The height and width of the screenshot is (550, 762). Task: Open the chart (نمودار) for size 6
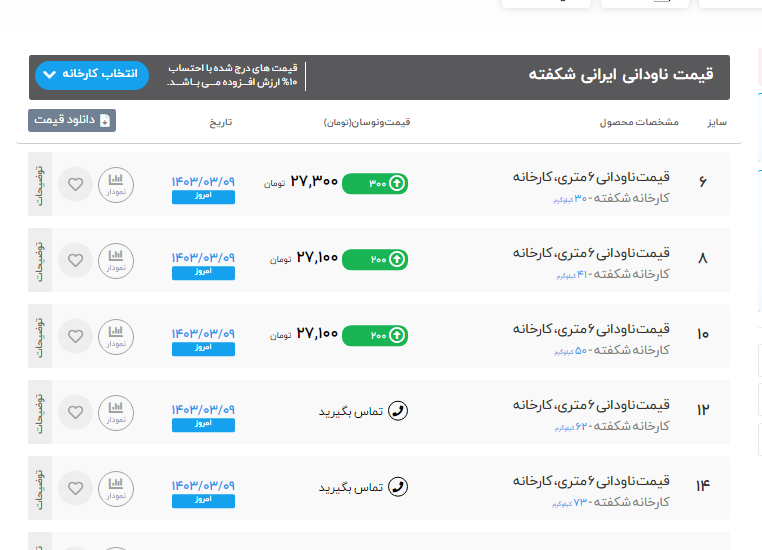(x=116, y=184)
